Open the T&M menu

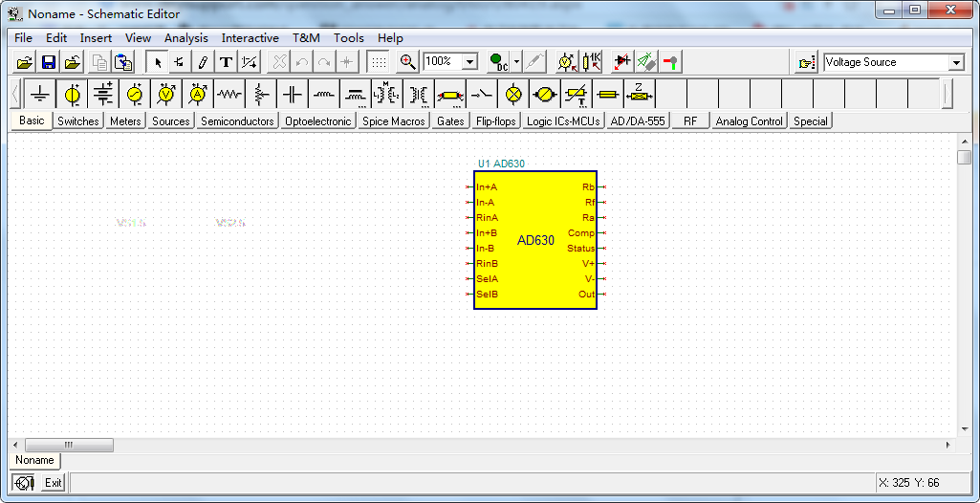point(306,38)
